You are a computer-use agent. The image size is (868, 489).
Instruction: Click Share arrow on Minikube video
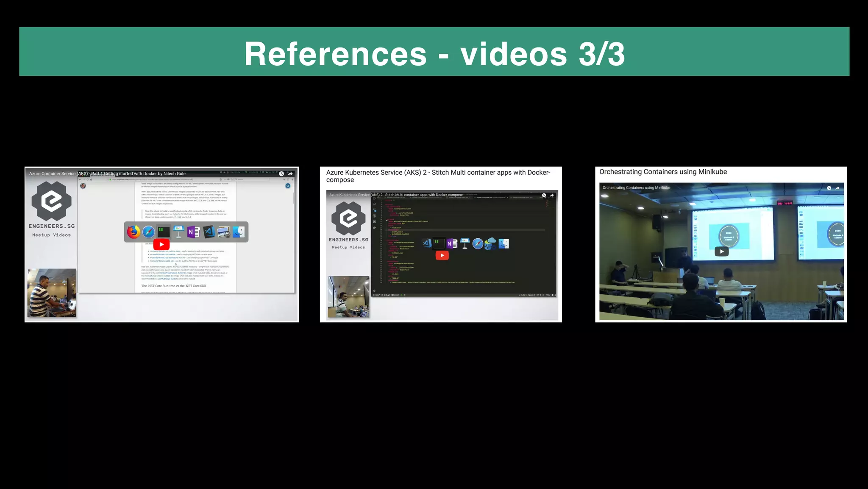point(837,188)
